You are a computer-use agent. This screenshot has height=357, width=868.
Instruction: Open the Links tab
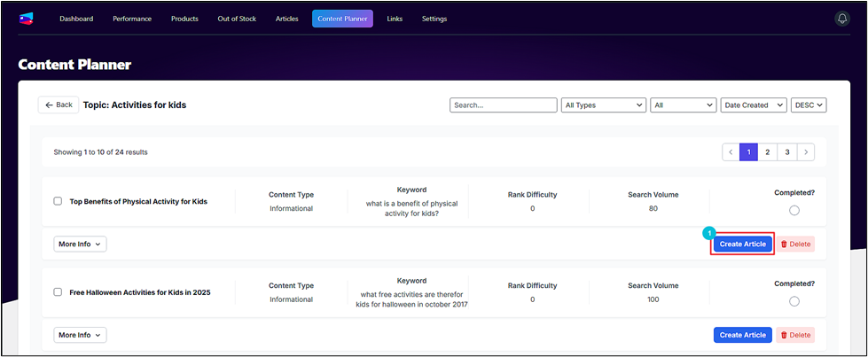tap(395, 19)
